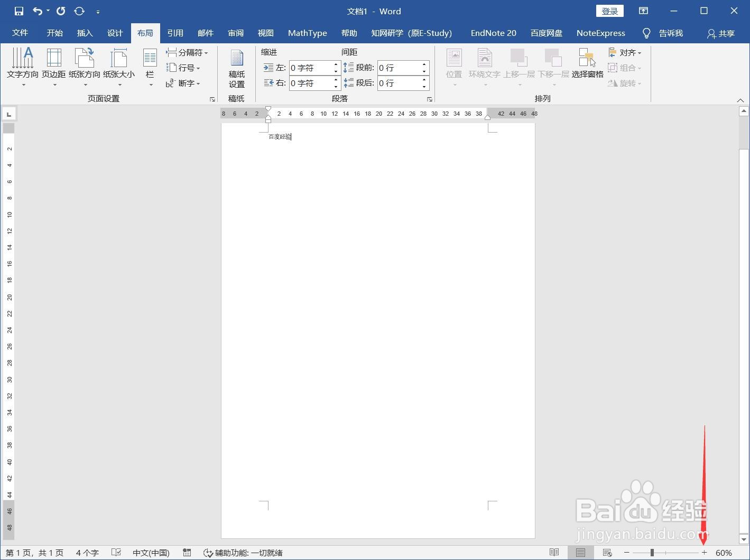Switch to the References (引用) tab
The image size is (750, 560).
coord(175,33)
